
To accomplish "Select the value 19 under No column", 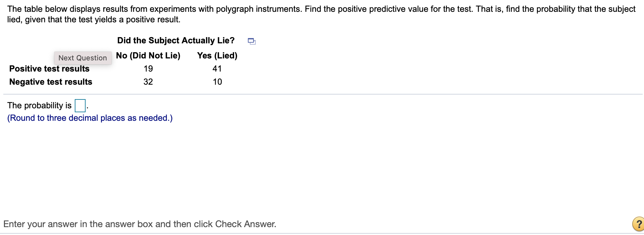I will pos(149,69).
